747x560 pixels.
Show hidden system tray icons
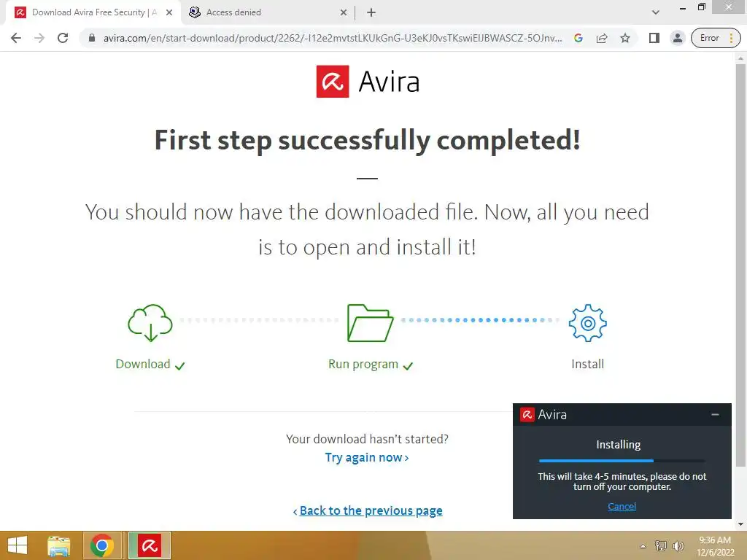click(x=643, y=546)
